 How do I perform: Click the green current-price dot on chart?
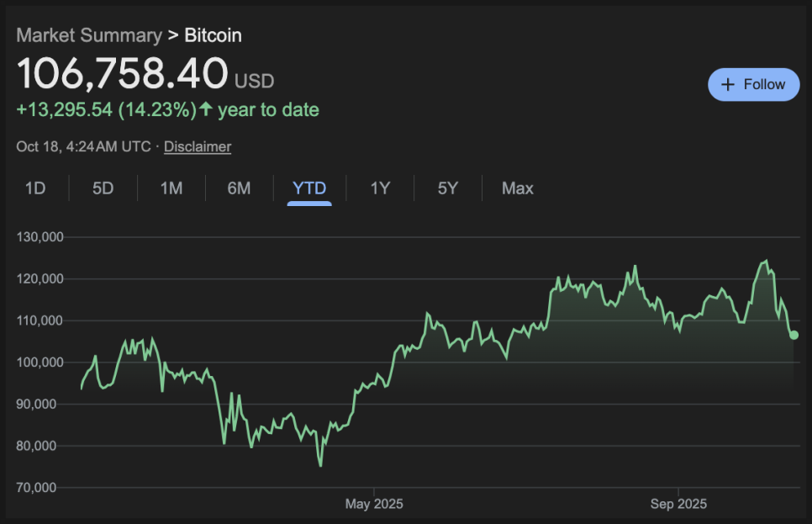[x=794, y=335]
